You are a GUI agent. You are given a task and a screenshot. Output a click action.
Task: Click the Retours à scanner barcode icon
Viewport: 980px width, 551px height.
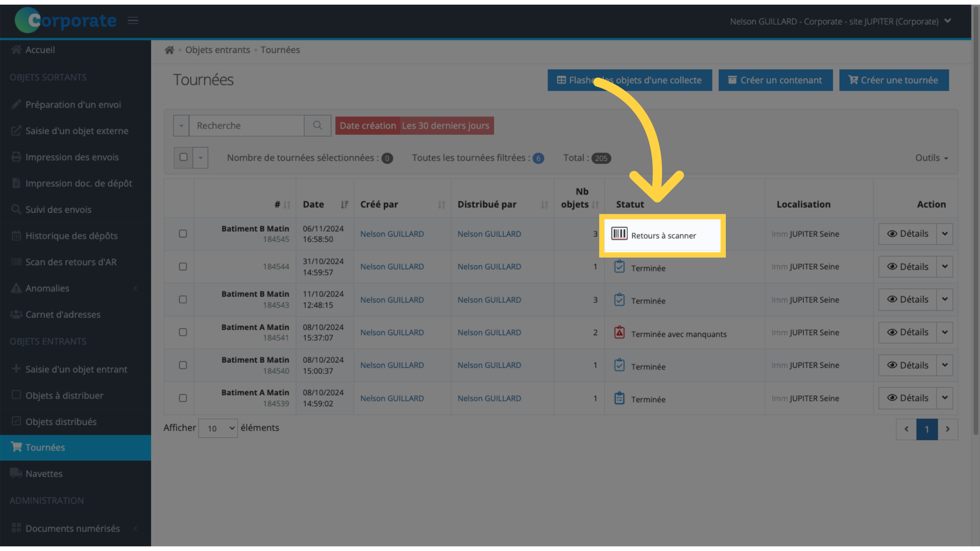619,234
